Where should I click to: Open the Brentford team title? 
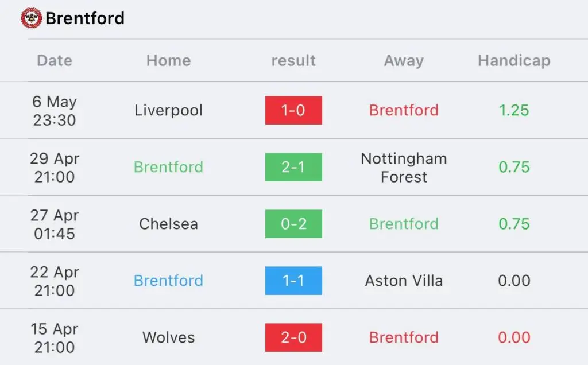click(x=85, y=18)
